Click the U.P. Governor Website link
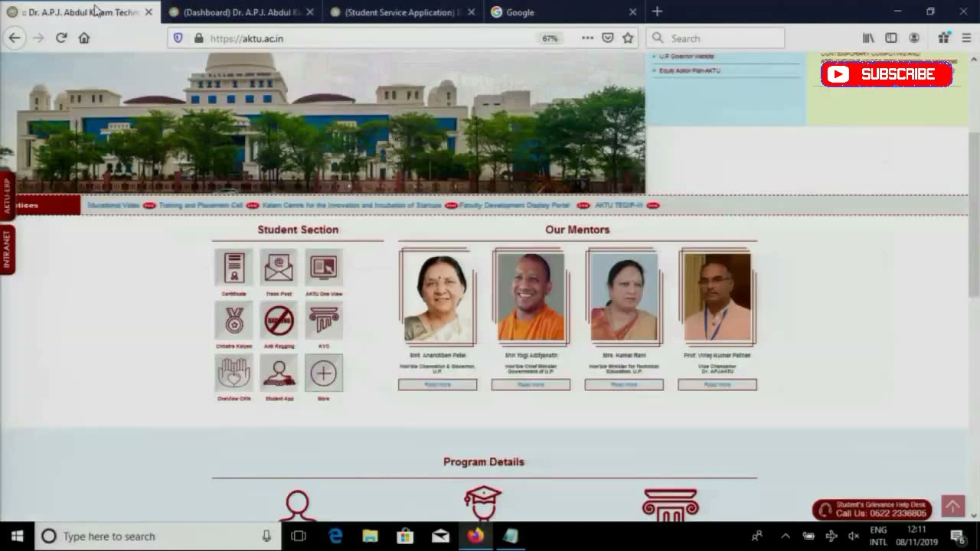This screenshot has width=980, height=551. [686, 57]
